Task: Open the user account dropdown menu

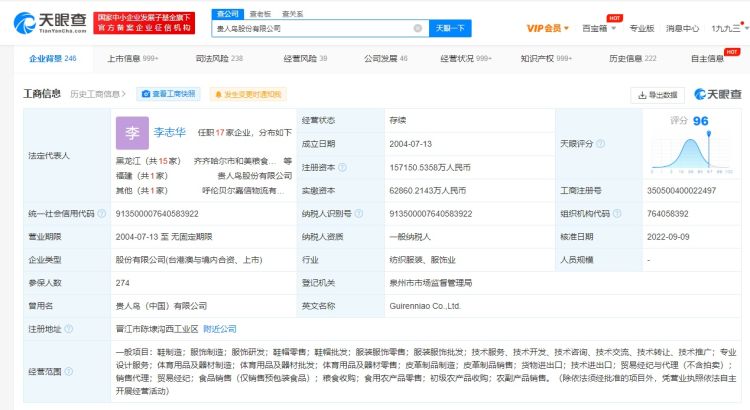Action: click(726, 28)
